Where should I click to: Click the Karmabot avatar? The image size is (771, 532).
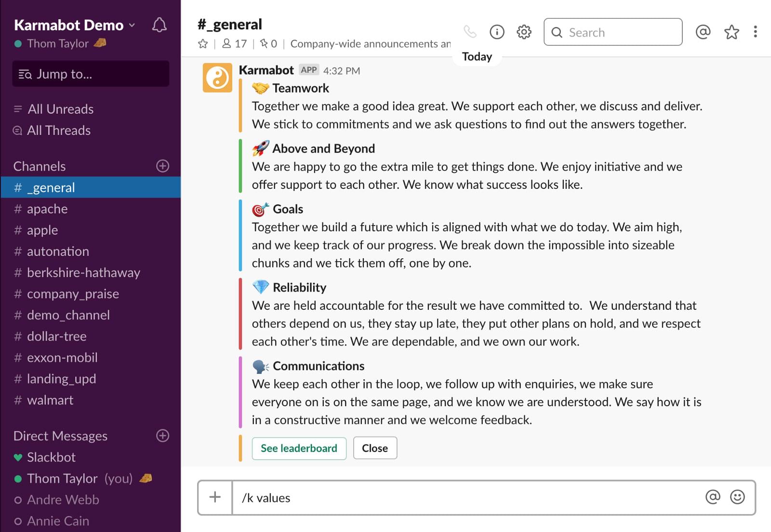pyautogui.click(x=217, y=78)
